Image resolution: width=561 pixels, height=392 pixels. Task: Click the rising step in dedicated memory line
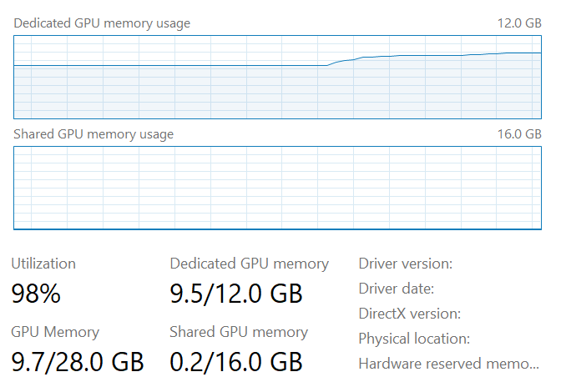point(341,61)
